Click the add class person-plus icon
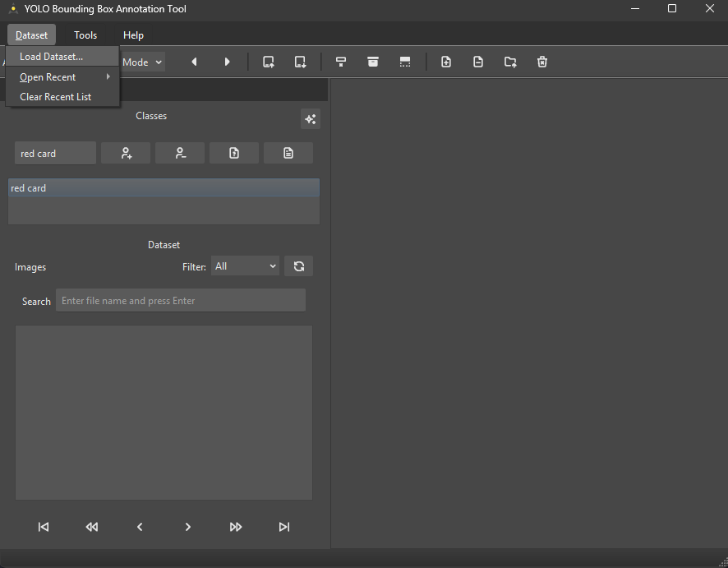This screenshot has height=568, width=728. (126, 153)
